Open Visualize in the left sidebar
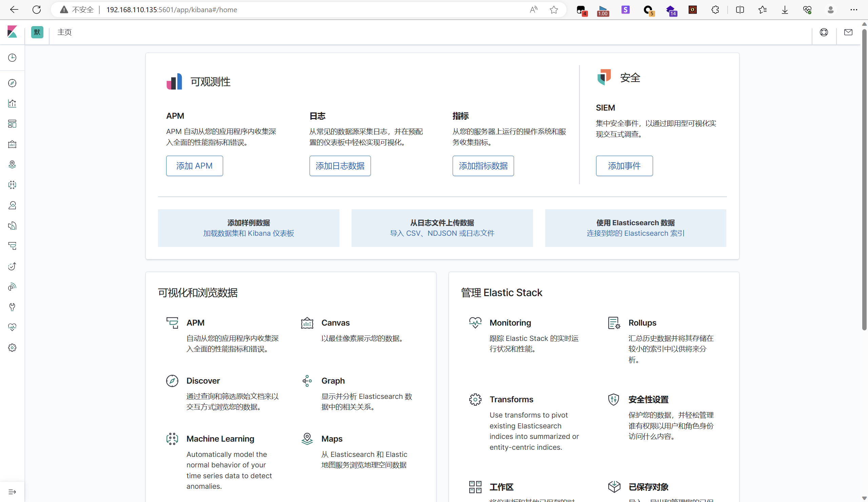The image size is (868, 502). (x=12, y=103)
